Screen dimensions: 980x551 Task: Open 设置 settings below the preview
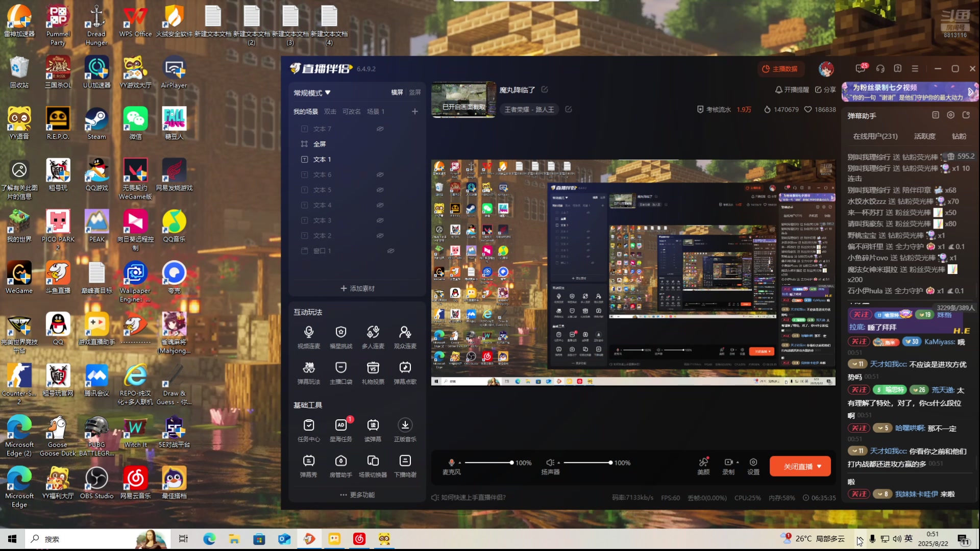click(753, 466)
